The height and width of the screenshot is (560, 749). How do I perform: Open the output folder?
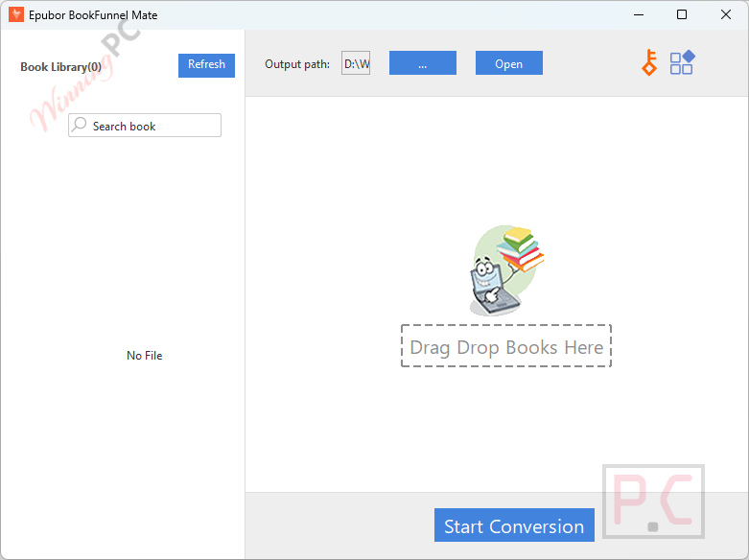click(508, 62)
